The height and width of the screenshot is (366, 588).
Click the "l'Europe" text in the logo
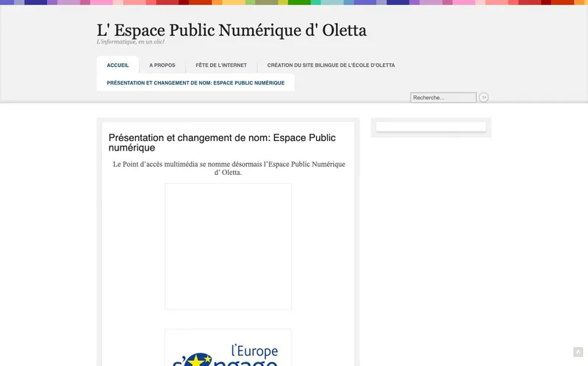click(x=254, y=350)
